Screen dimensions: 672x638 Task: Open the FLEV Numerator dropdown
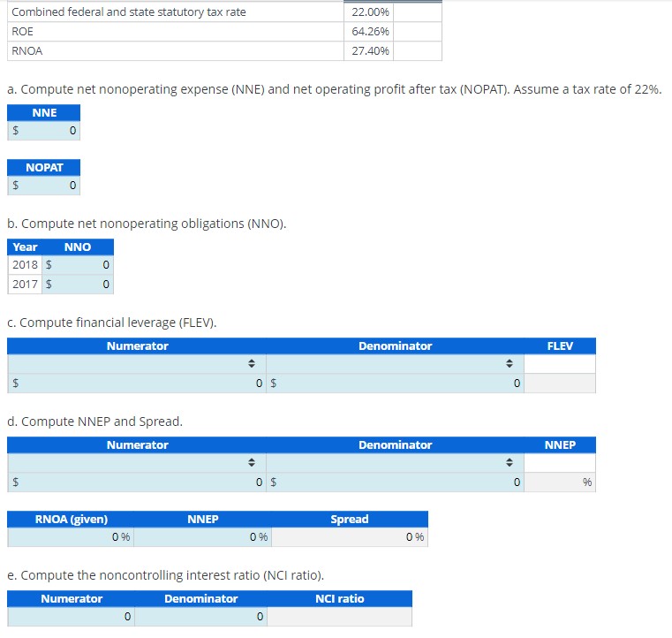[137, 363]
